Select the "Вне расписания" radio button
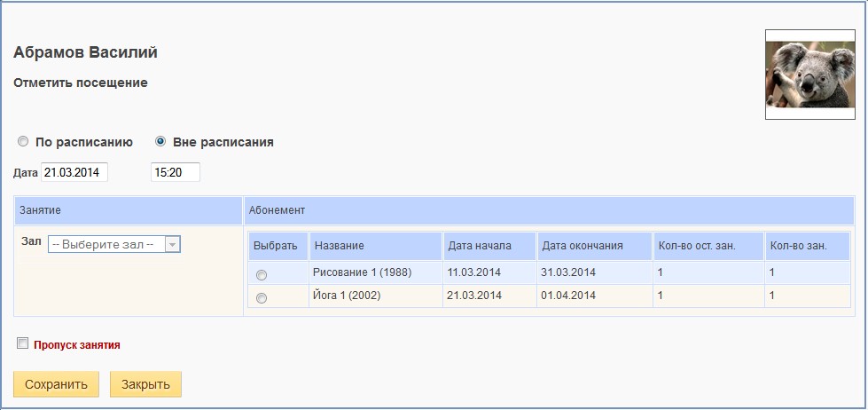This screenshot has width=868, height=410. [160, 142]
